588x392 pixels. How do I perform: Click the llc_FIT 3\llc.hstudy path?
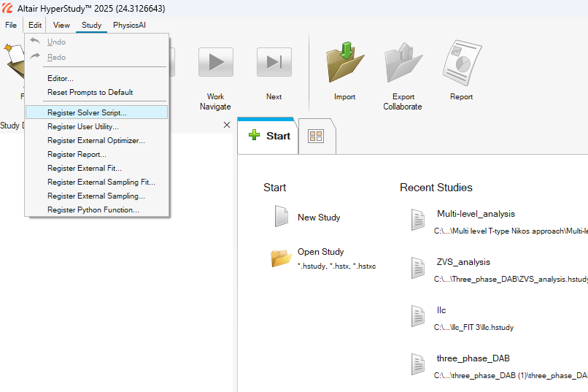coord(473,328)
